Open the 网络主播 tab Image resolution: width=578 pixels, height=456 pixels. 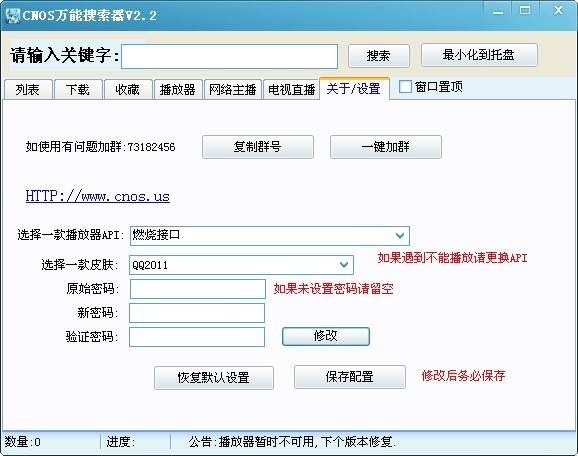point(233,89)
